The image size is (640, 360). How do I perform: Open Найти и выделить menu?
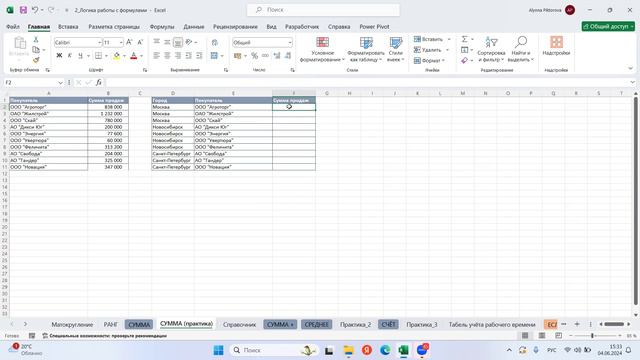[520, 49]
